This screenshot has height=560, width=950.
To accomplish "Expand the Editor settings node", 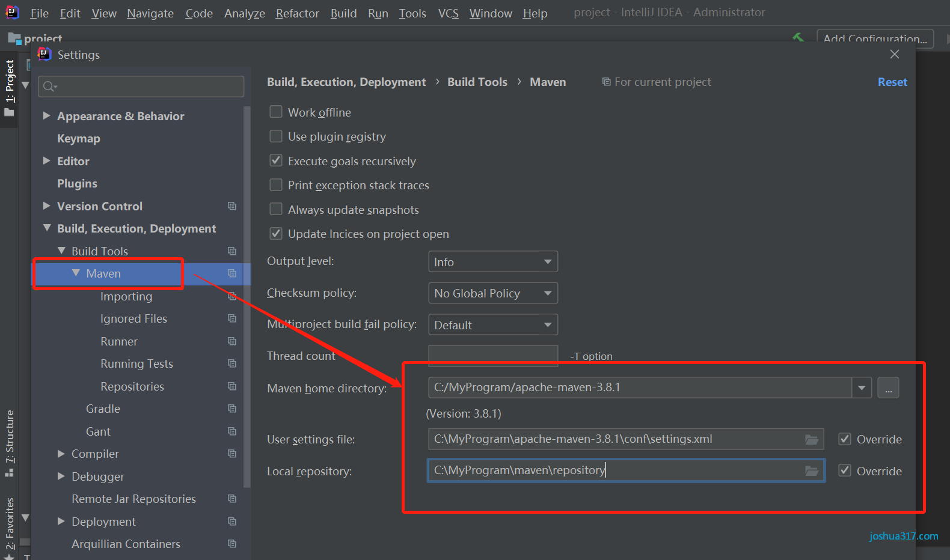I will click(46, 160).
